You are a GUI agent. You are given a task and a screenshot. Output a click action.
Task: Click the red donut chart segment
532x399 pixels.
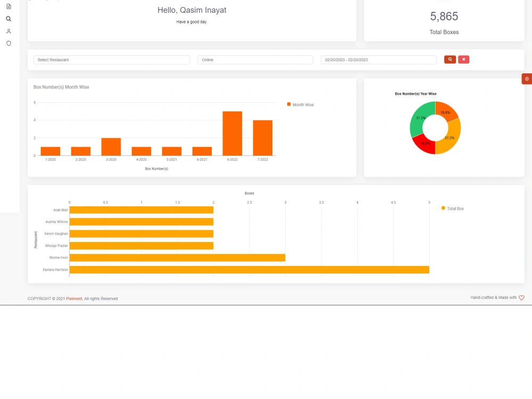pos(423,145)
